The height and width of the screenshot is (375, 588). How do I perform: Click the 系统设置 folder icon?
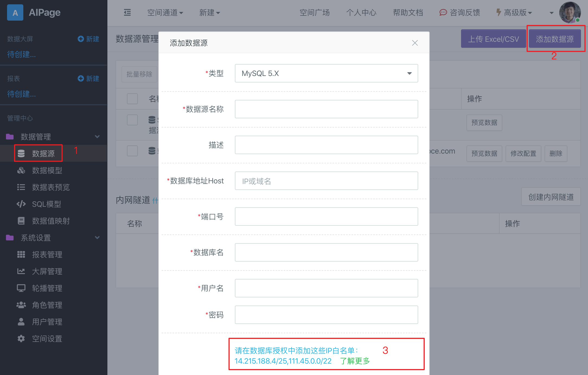(10, 238)
